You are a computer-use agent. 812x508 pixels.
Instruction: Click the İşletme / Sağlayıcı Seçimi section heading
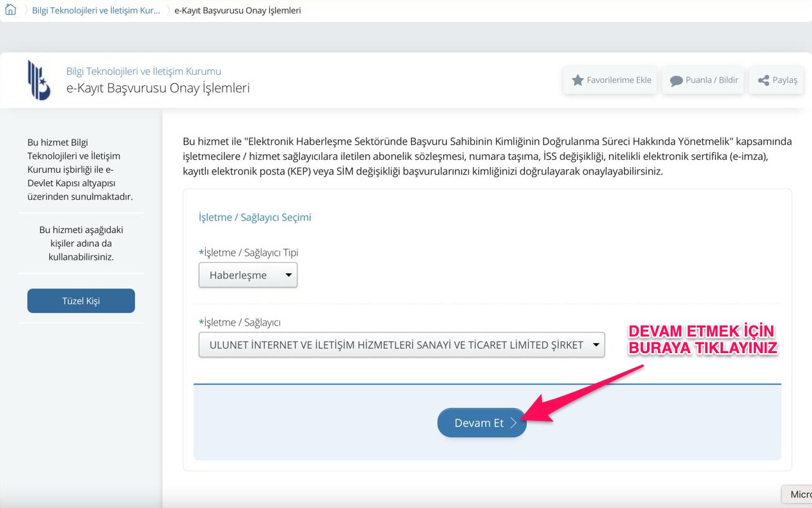pyautogui.click(x=255, y=218)
